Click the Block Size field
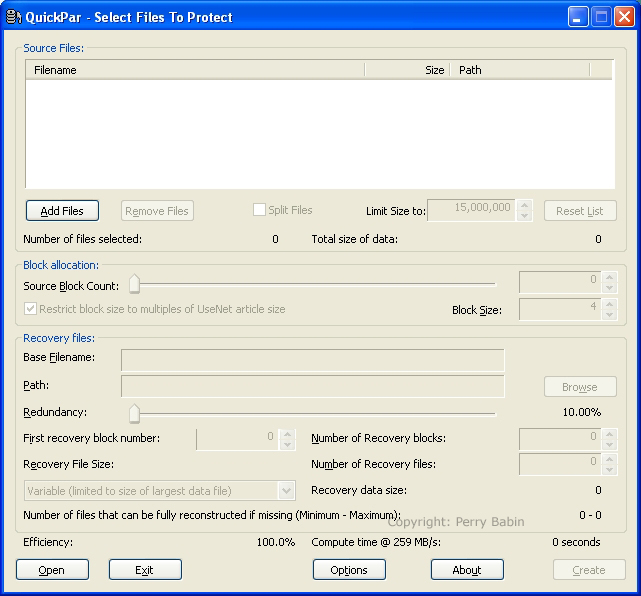Viewport: 641px width, 596px height. pos(560,309)
